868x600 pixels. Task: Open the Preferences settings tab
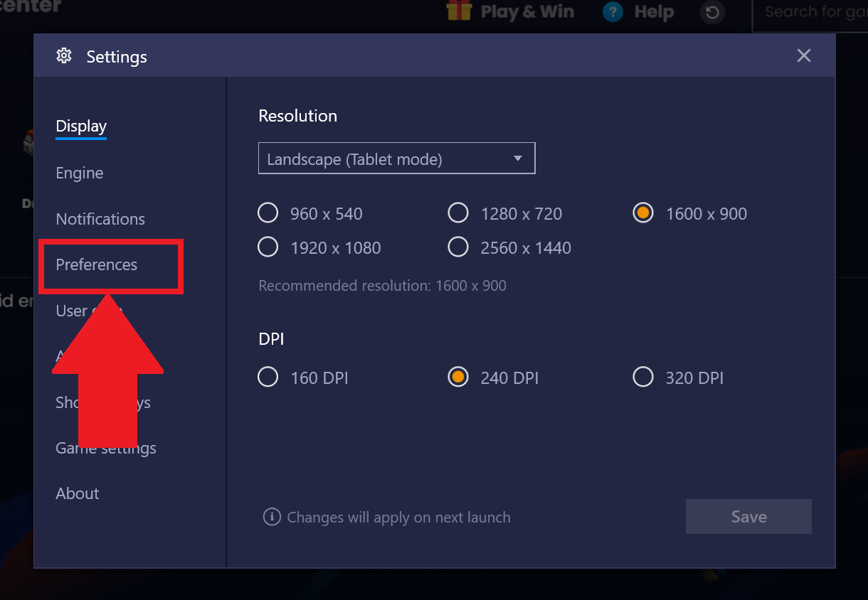point(97,264)
